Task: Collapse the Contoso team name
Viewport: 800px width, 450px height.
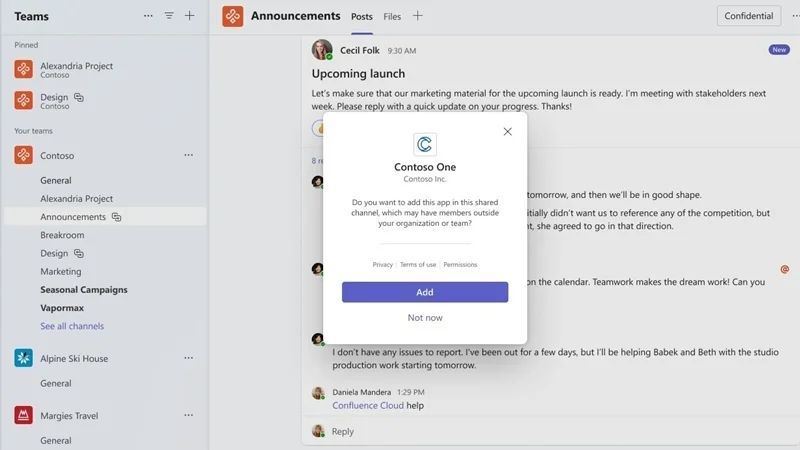Action: [57, 156]
